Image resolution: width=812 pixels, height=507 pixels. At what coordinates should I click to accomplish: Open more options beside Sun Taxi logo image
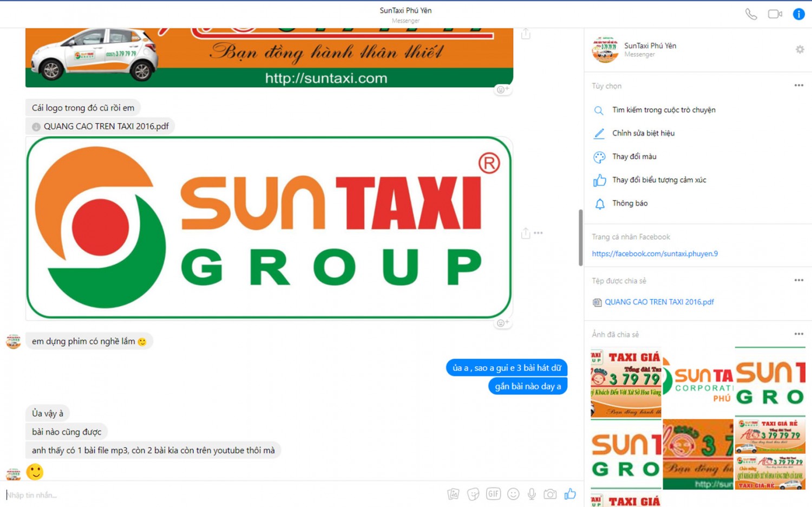[538, 233]
